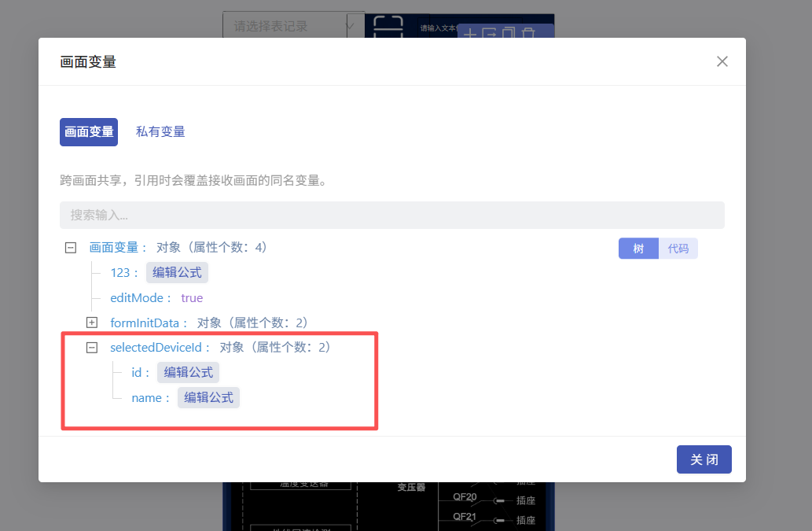Select the 画面变量 tab
812x531 pixels.
(x=89, y=132)
